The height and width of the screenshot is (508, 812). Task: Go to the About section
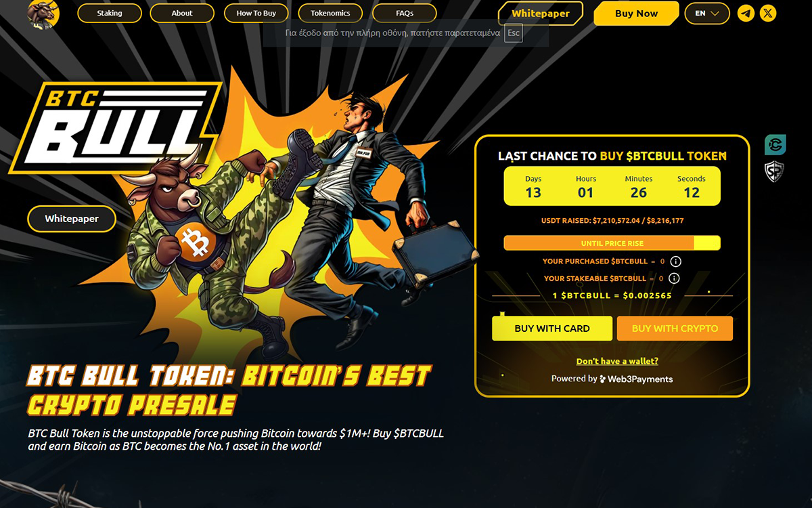click(182, 13)
